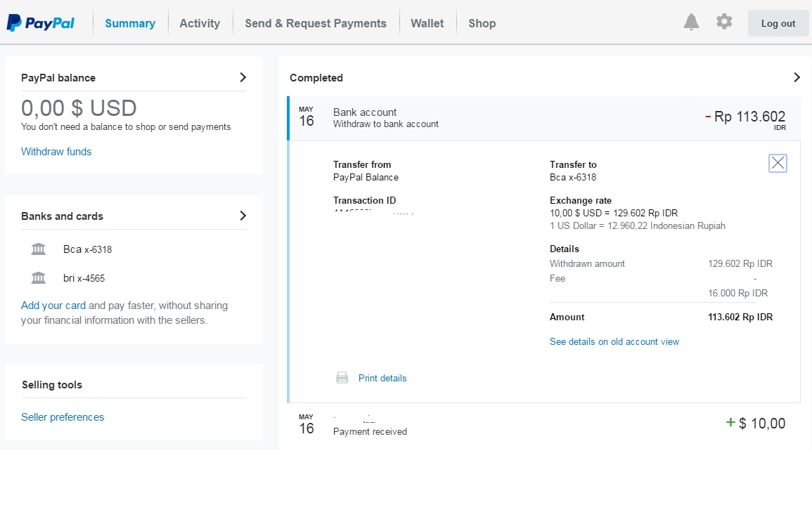
Task: Click the bank icon beside bri x-4565
Action: coord(39,278)
